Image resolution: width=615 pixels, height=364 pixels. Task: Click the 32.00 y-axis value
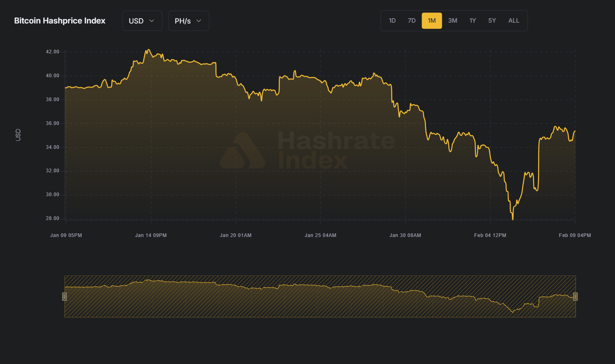click(53, 171)
